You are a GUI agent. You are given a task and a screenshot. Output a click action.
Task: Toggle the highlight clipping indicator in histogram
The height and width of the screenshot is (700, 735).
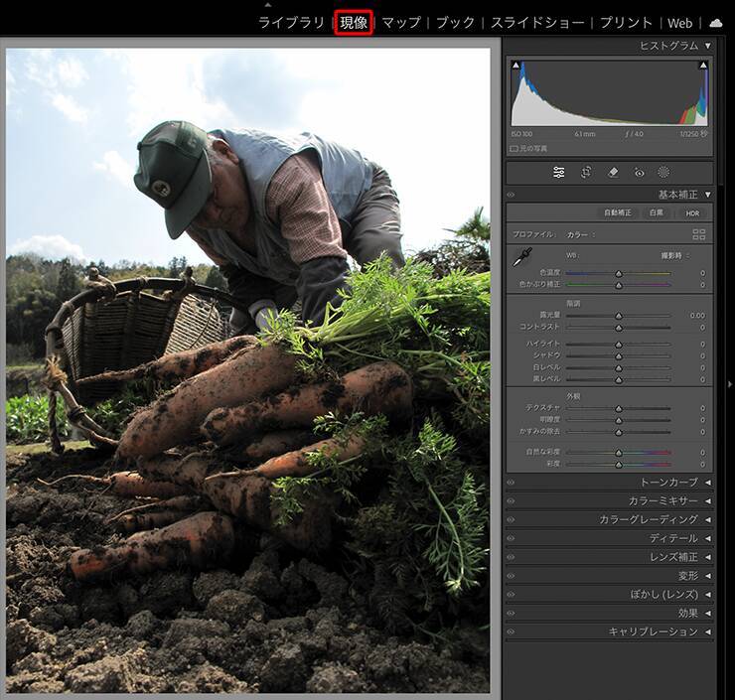(703, 66)
